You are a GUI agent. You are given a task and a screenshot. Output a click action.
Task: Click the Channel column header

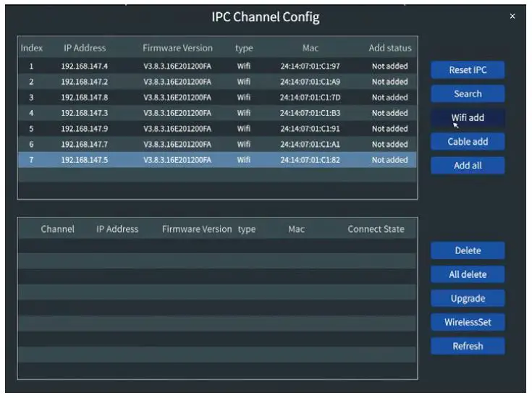coord(57,229)
